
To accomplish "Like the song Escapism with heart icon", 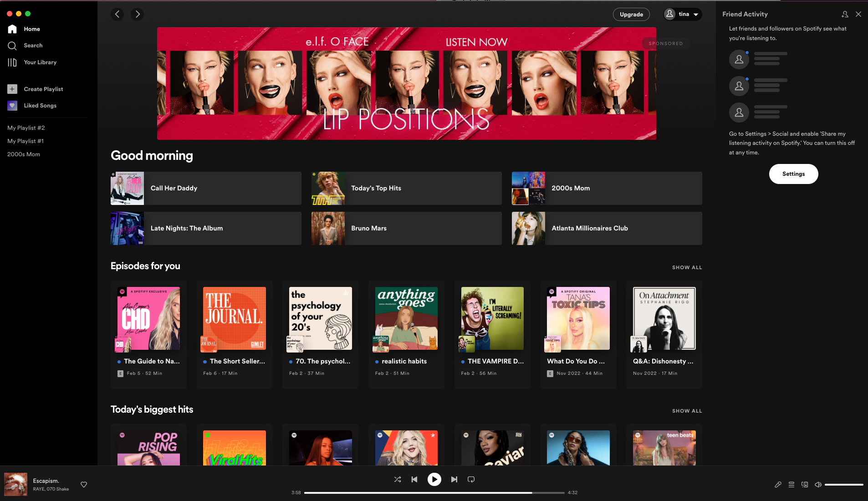I will (x=84, y=485).
